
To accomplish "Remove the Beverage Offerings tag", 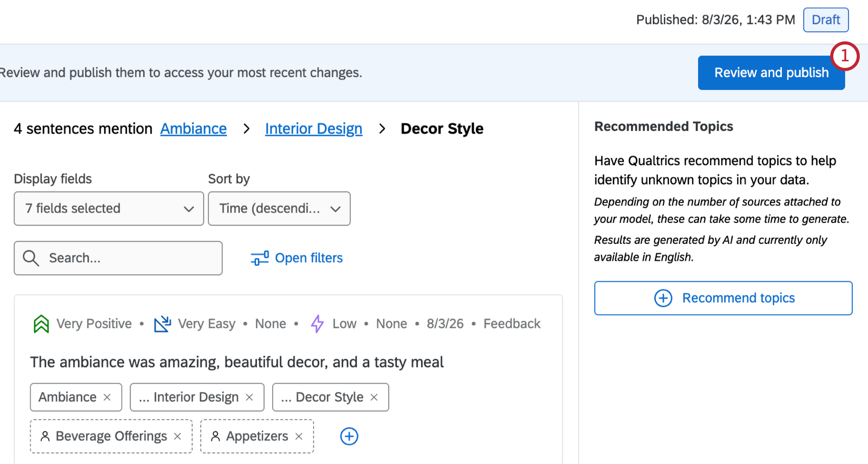I will click(178, 436).
